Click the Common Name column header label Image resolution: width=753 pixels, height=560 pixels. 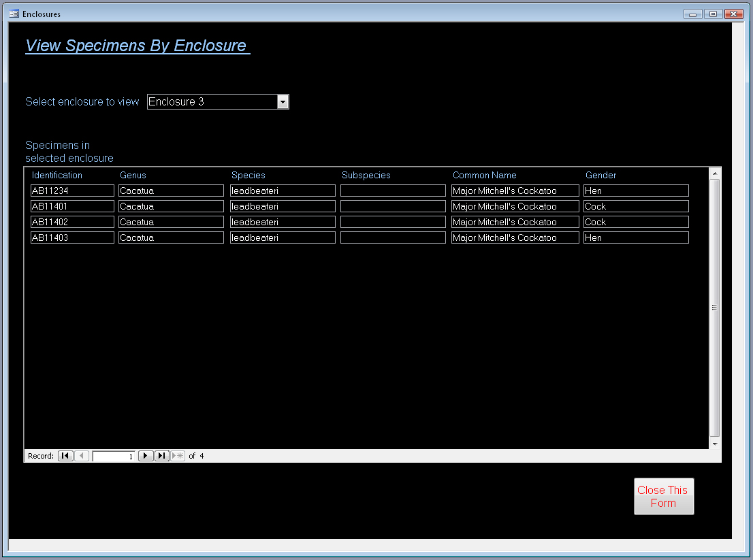point(485,175)
